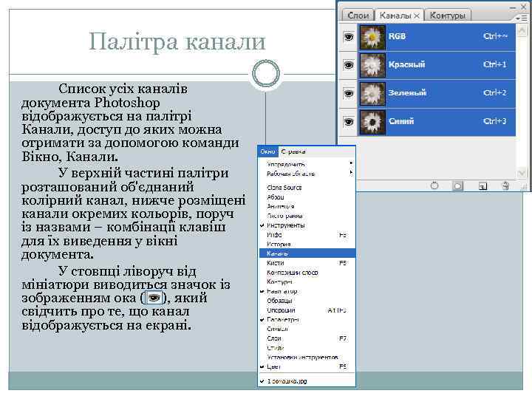Viewport: 532px width, 399px height.
Task: Open the Channels panel flyout menu
Action: [x=522, y=18]
